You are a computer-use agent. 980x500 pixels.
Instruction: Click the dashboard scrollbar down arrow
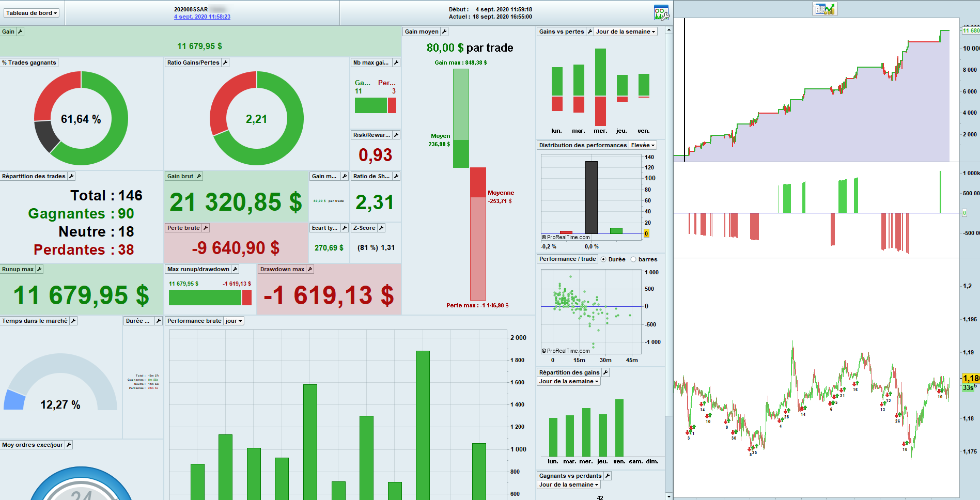669,496
